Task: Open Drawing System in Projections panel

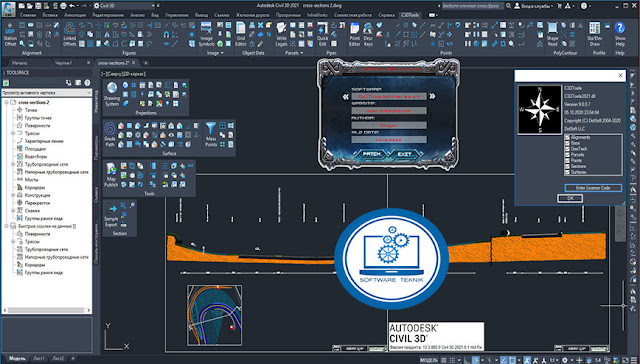Action: tap(112, 94)
